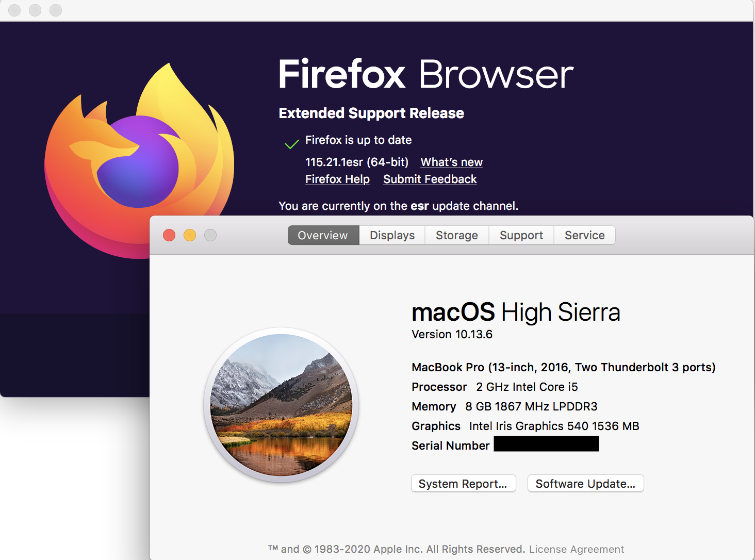Click the 'Memory' label

pos(434,406)
